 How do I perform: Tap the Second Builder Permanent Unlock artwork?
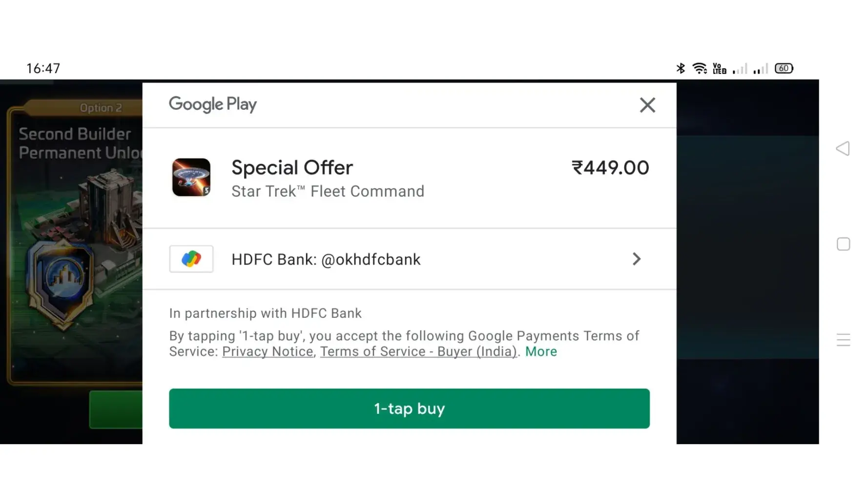(78, 244)
